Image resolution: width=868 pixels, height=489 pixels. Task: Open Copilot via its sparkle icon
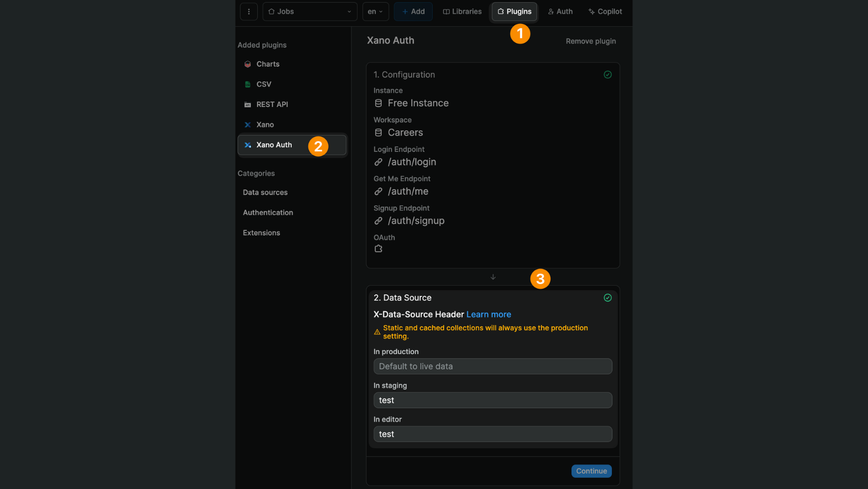point(604,11)
